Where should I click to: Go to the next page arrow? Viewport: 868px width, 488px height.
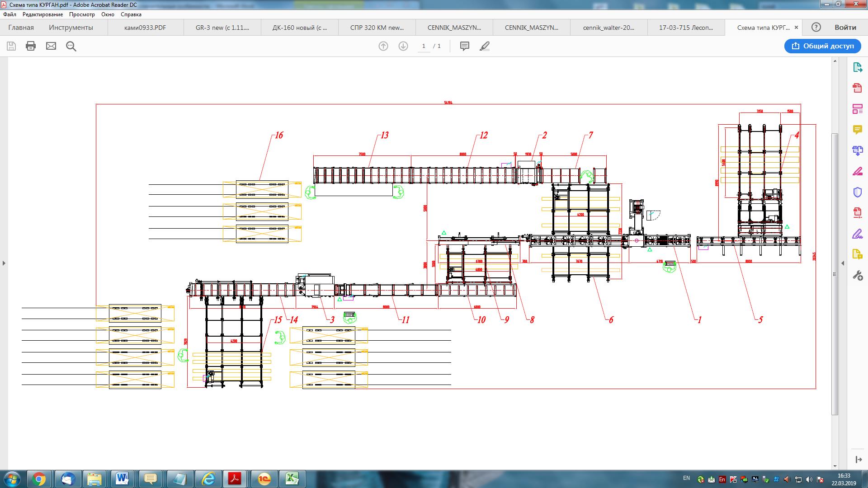click(x=403, y=46)
